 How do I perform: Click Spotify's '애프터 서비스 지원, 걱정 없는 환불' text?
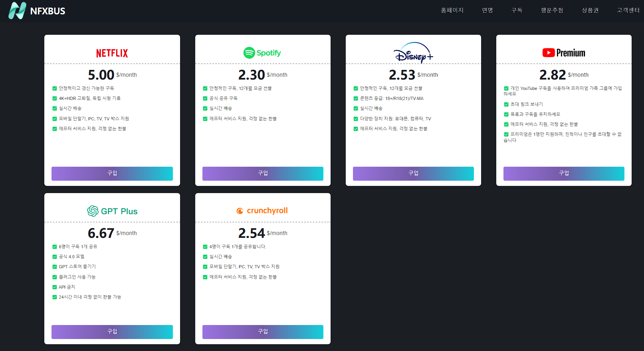[x=243, y=119]
